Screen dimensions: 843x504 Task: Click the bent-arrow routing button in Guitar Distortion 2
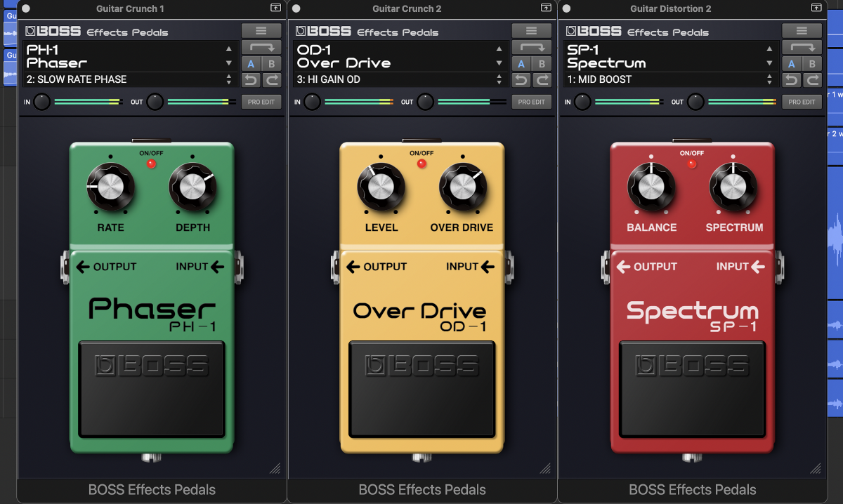(x=802, y=48)
